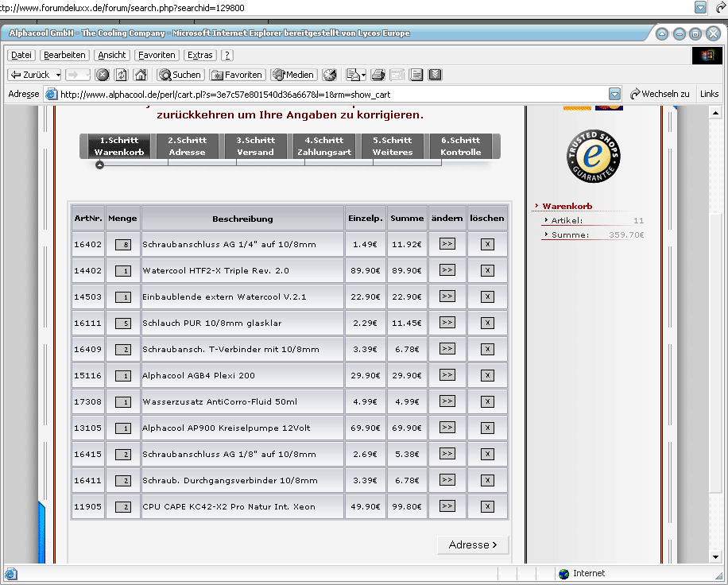Viewport: 728px width, 585px height.
Task: Open the Favoriten toolbar button
Action: [x=238, y=75]
